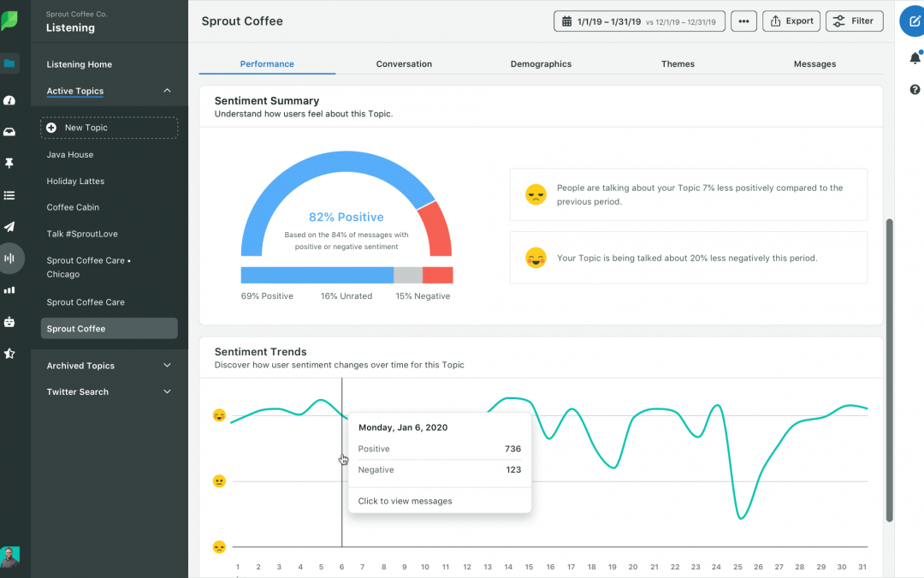
Task: Click the '15% Negative' label
Action: click(x=423, y=296)
